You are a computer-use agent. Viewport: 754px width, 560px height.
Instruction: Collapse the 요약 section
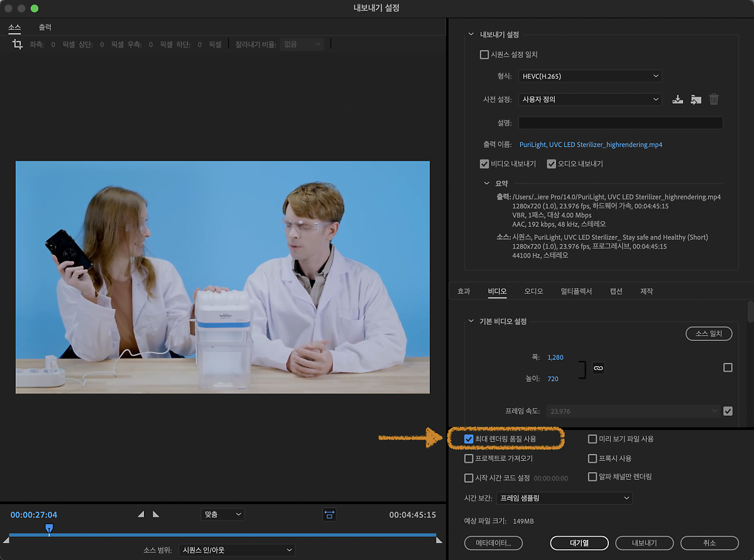coord(487,183)
